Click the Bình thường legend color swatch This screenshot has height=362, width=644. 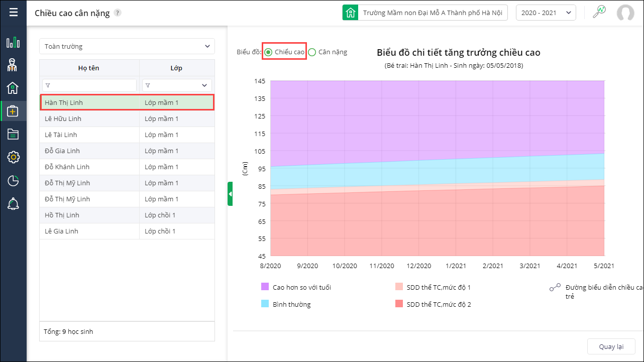pos(265,304)
